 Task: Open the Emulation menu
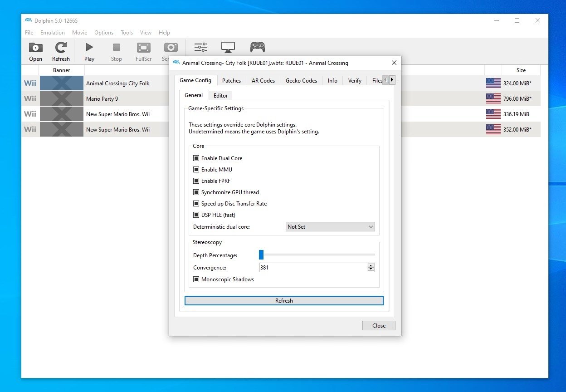pos(53,33)
